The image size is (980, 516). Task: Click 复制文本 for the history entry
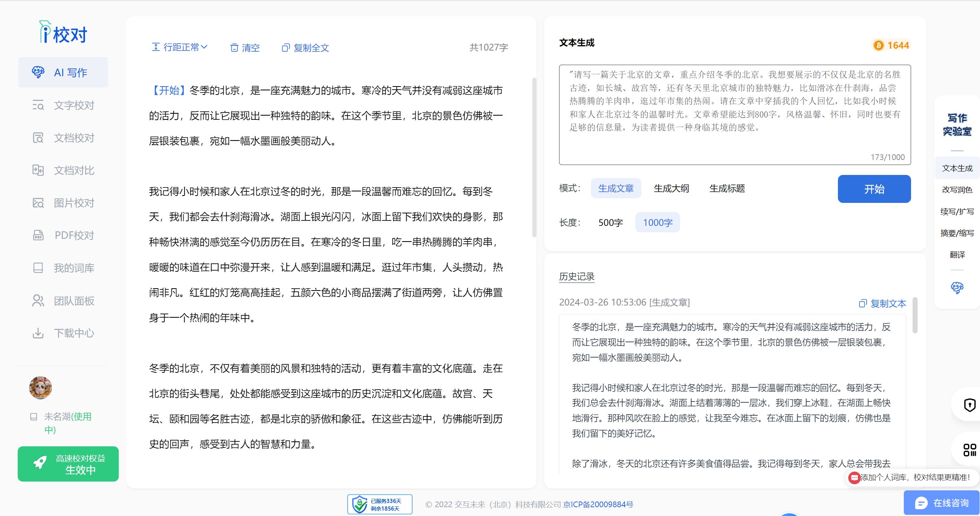tap(882, 304)
